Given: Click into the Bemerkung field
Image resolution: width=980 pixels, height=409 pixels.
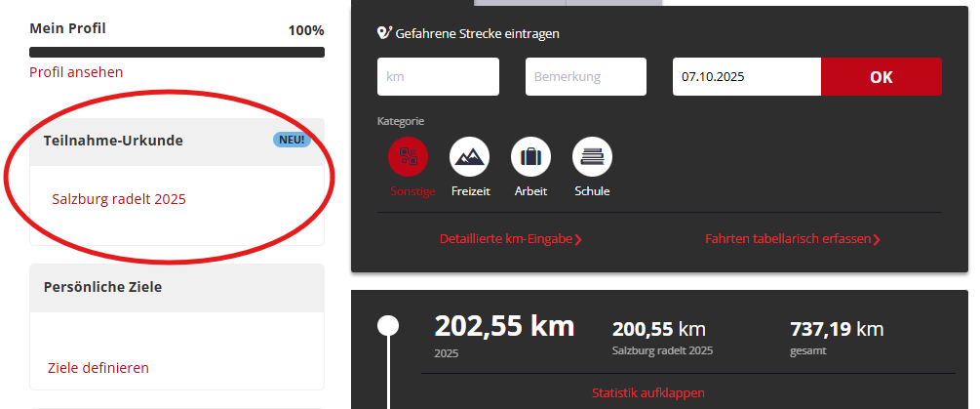Looking at the screenshot, I should pyautogui.click(x=585, y=76).
